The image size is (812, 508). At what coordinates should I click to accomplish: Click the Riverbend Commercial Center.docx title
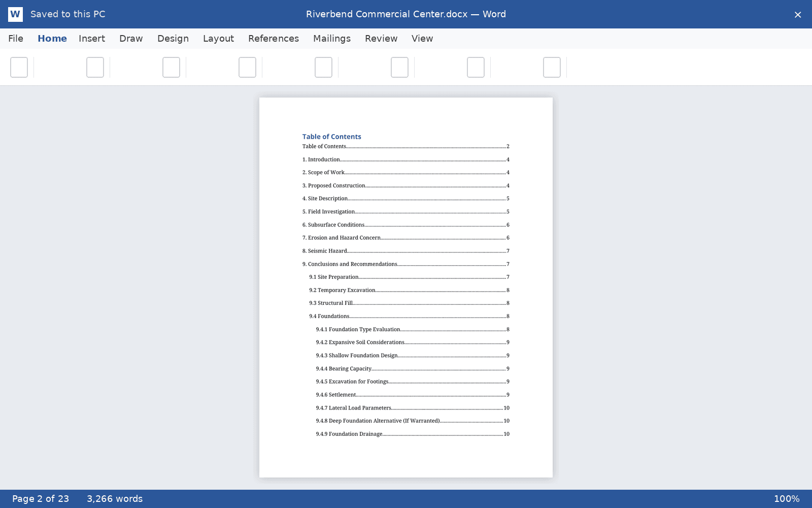tap(406, 14)
